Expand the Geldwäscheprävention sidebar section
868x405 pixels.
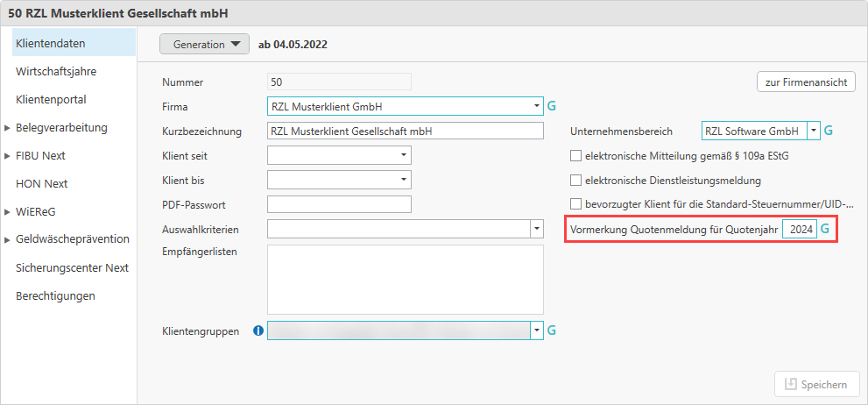pyautogui.click(x=8, y=240)
